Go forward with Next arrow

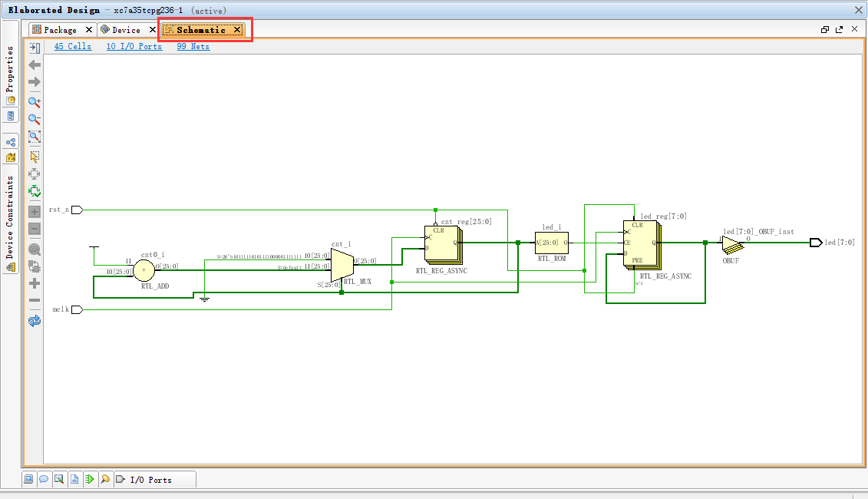(x=35, y=82)
